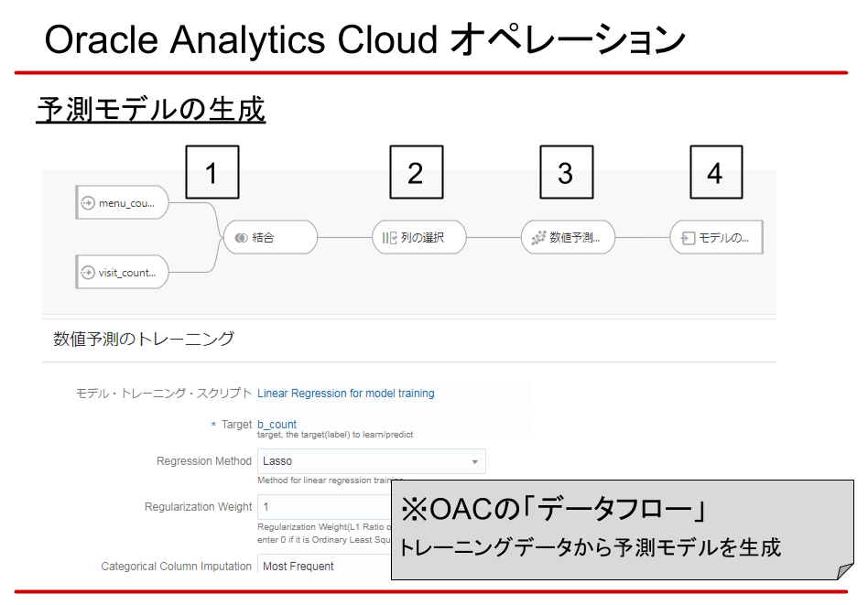Click the column-select icon in 列の選択

coord(389,238)
